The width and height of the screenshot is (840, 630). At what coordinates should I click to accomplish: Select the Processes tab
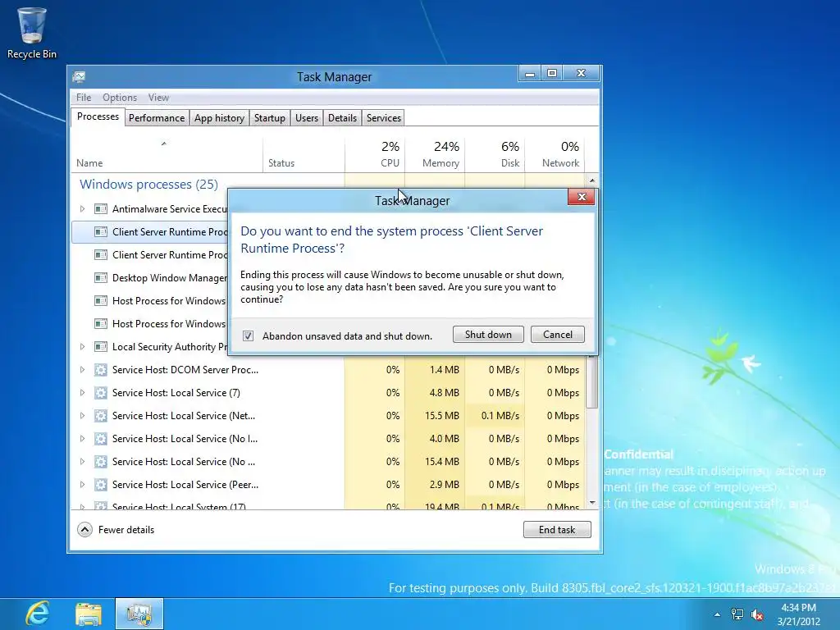pos(98,116)
